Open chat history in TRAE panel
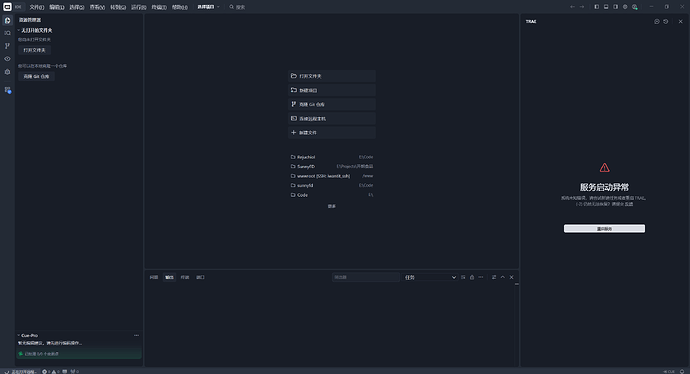 click(x=666, y=21)
